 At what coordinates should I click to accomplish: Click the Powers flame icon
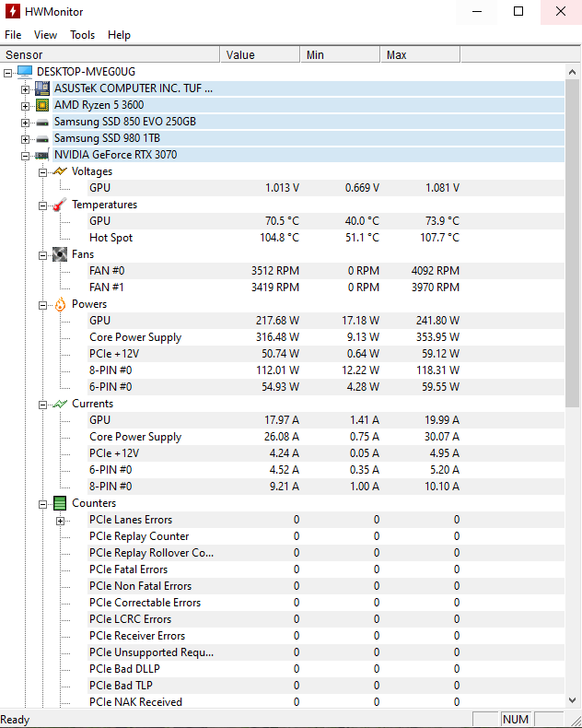[x=60, y=304]
